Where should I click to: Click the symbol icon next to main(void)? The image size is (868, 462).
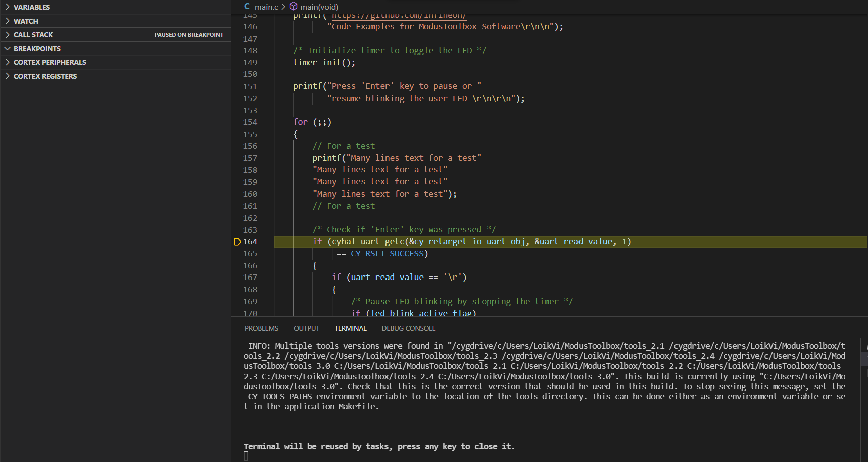[x=293, y=7]
